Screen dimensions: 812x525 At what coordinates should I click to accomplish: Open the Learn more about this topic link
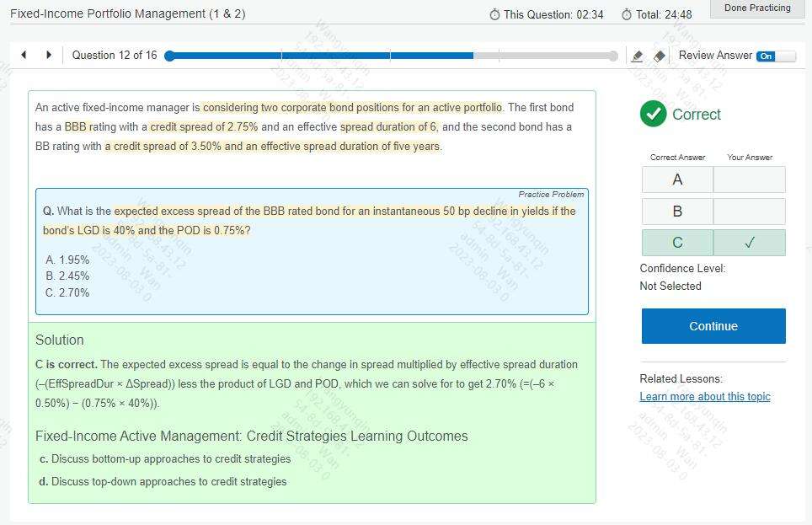[x=705, y=396]
